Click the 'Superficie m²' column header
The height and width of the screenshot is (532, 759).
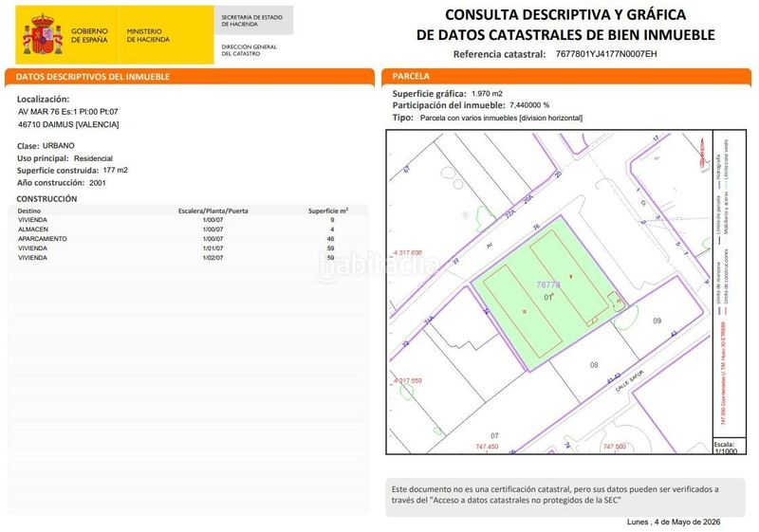[328, 211]
